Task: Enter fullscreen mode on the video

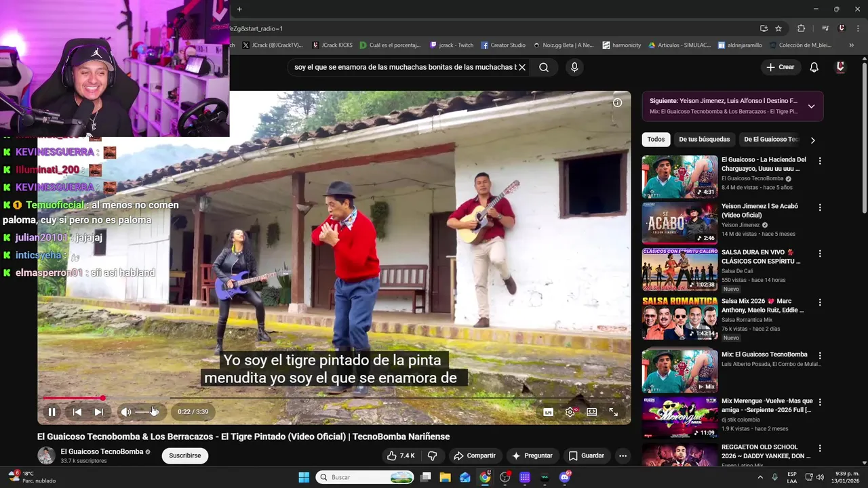Action: pos(614,412)
